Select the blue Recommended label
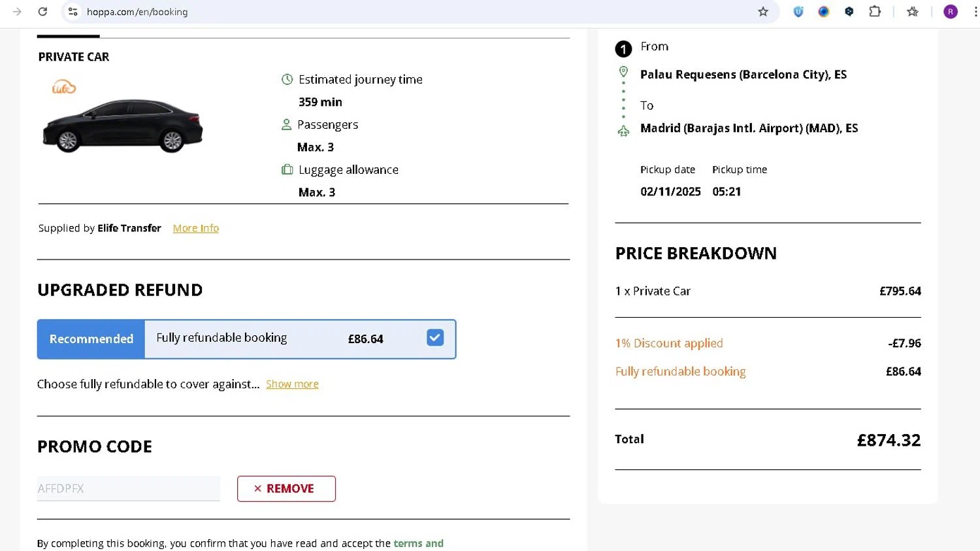The height and width of the screenshot is (551, 980). point(91,339)
